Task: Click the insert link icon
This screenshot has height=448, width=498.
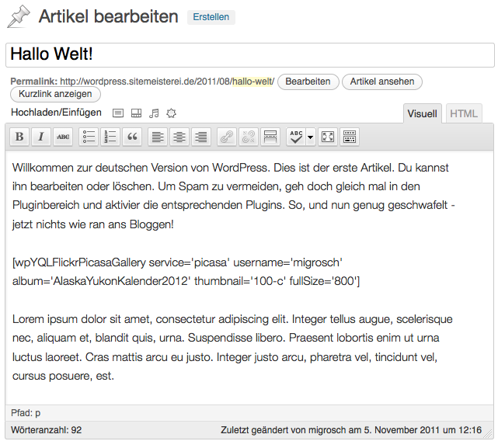Action: pyautogui.click(x=227, y=137)
